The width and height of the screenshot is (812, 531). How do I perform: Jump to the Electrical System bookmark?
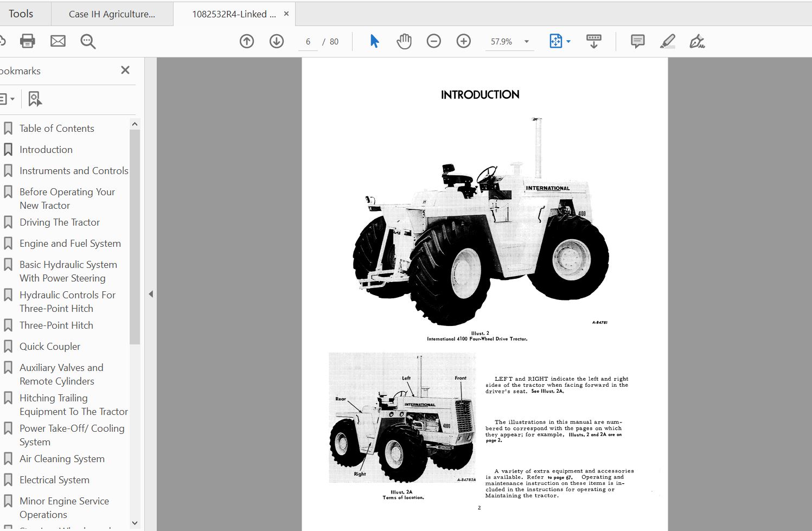[54, 480]
